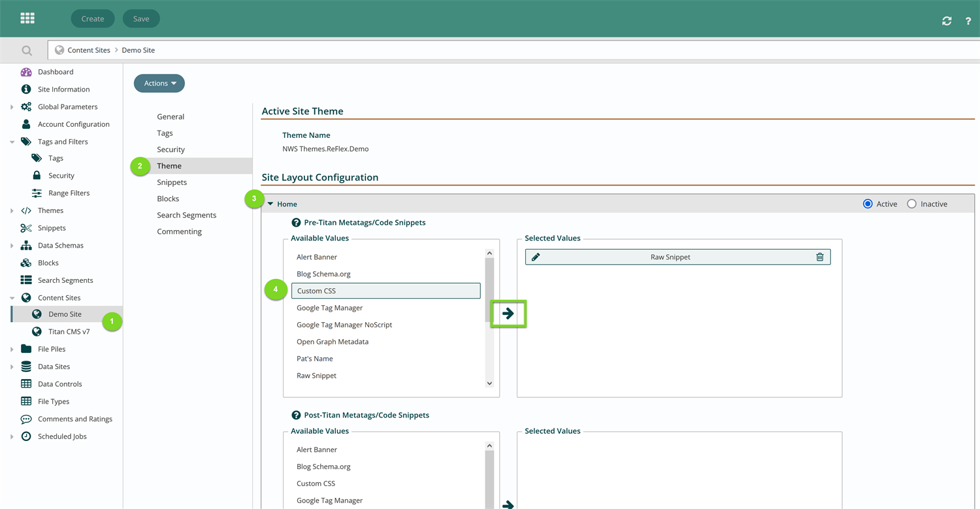980x509 pixels.
Task: Move Custom CSS to Selected Values arrow
Action: [x=508, y=314]
